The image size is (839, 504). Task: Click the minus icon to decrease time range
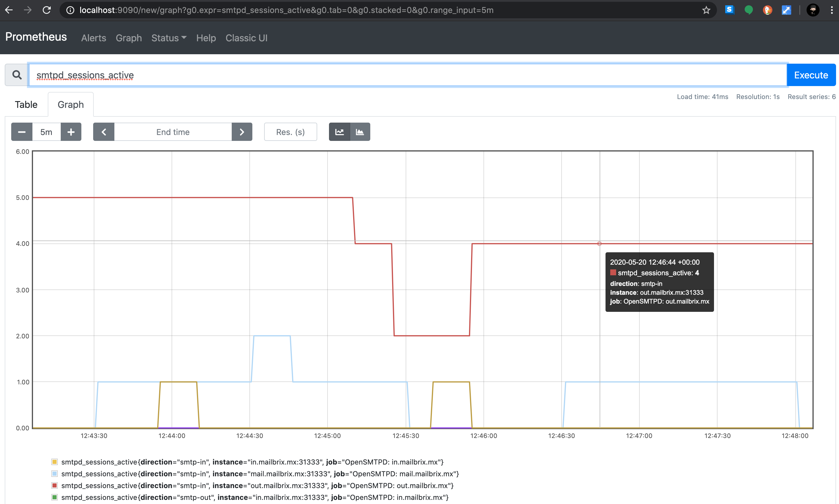point(22,132)
